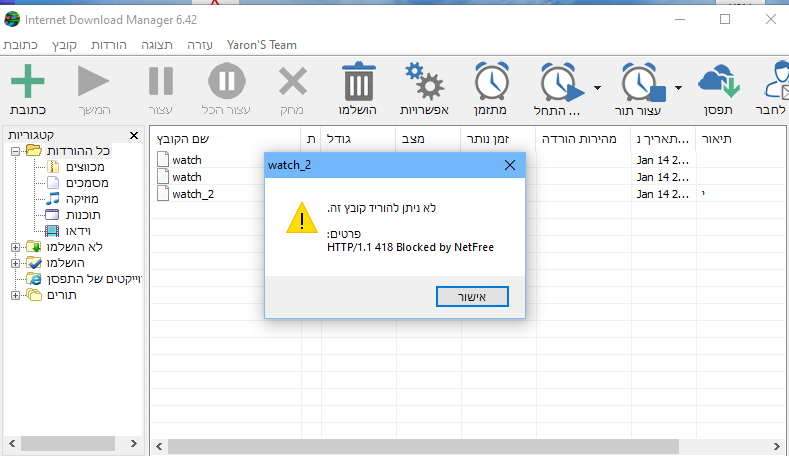Click the Delete (מחק) X icon

click(x=292, y=81)
